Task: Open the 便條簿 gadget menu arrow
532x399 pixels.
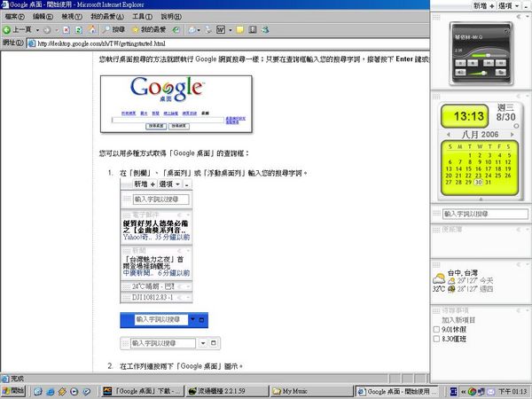Action: pyautogui.click(x=528, y=230)
